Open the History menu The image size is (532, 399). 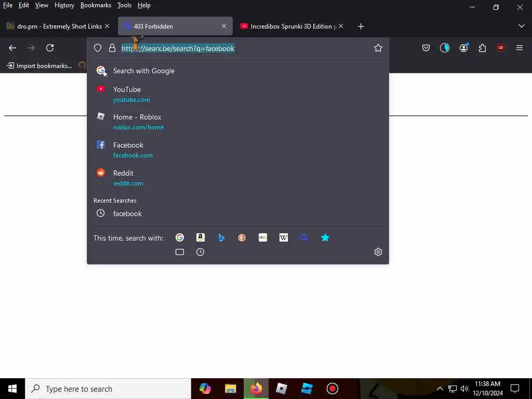point(64,5)
